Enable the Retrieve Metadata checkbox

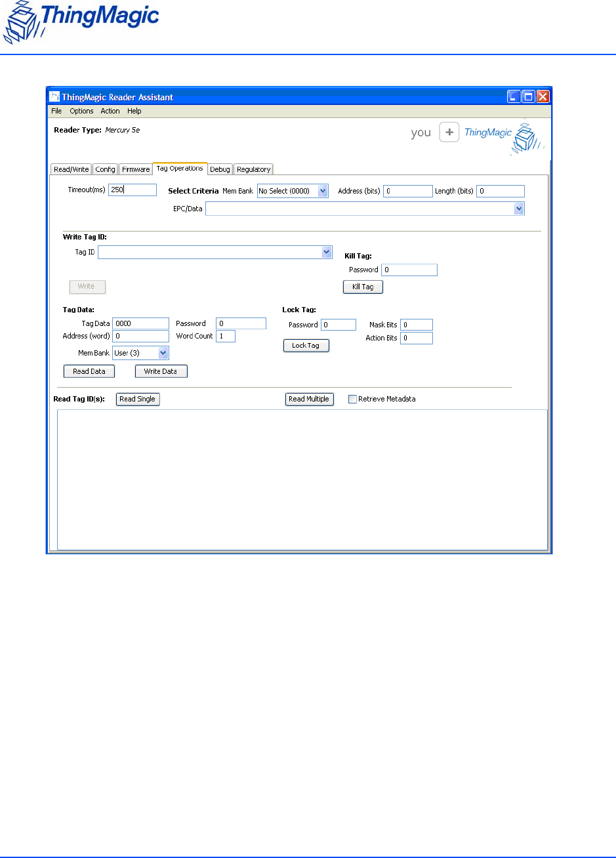352,399
